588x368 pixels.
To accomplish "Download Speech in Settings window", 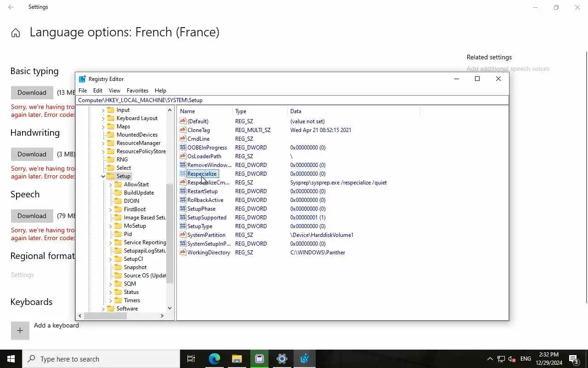I will [x=32, y=216].
